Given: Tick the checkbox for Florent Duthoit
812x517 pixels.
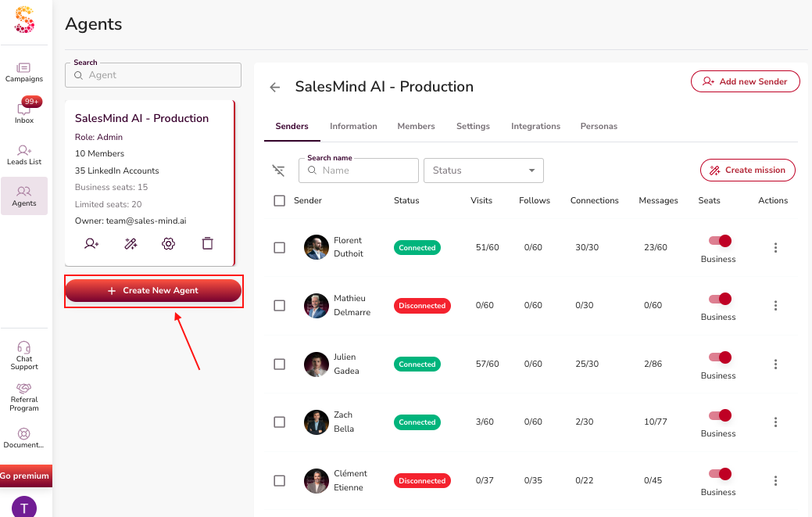Looking at the screenshot, I should [280, 248].
